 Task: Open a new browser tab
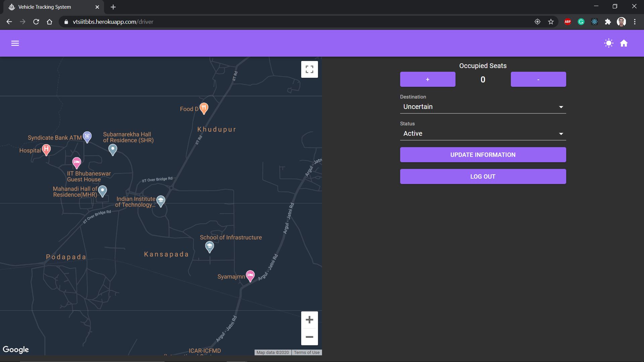point(113,7)
